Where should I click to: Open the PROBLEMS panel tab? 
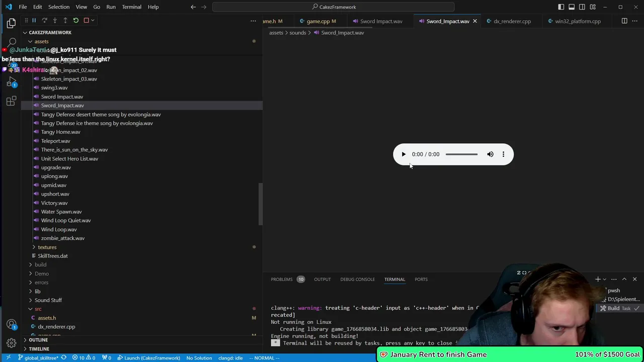click(x=281, y=279)
